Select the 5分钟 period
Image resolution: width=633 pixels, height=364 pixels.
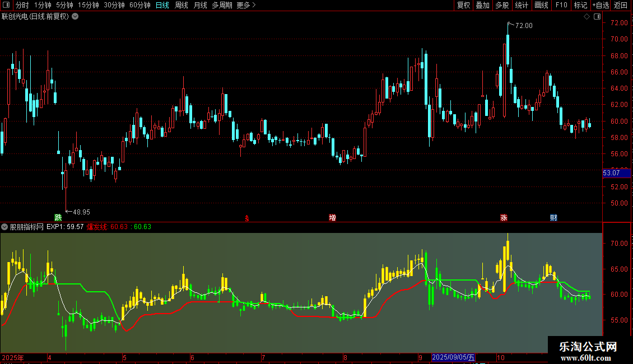64,5
